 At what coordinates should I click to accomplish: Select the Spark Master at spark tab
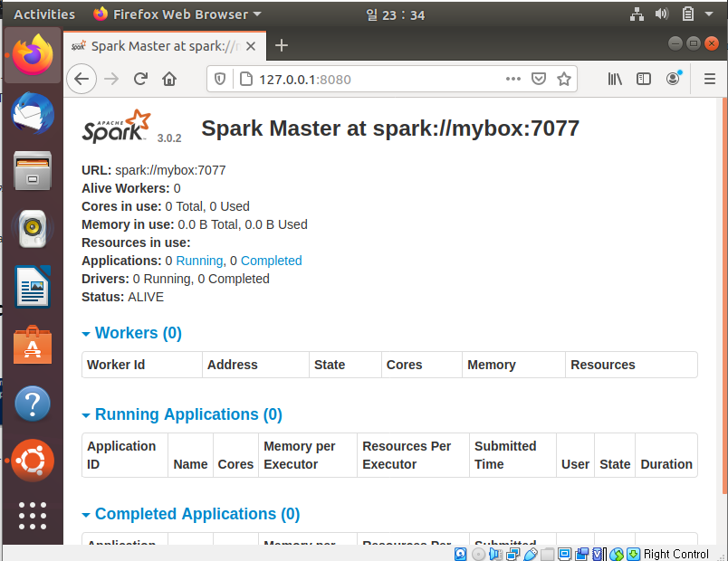point(165,46)
